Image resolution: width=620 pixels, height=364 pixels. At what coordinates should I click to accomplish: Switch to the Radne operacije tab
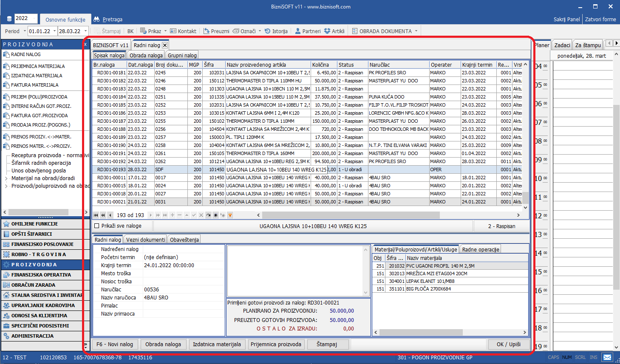[x=480, y=249]
